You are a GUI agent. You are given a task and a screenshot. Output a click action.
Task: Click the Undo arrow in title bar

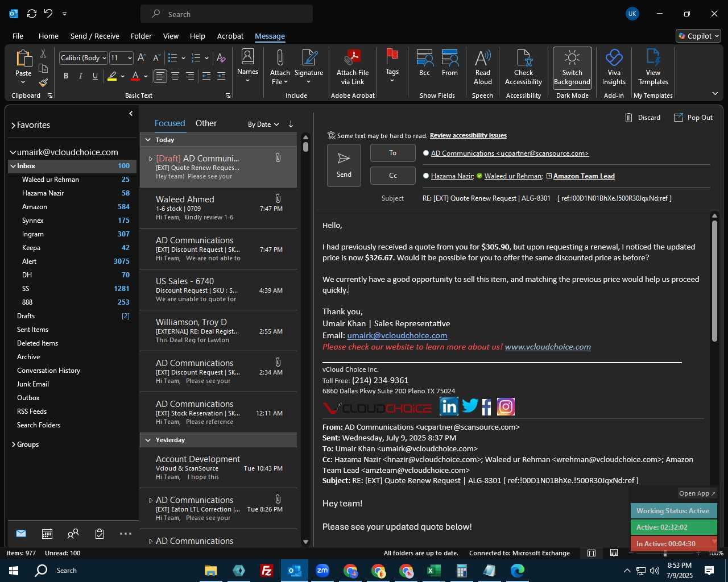(48, 14)
